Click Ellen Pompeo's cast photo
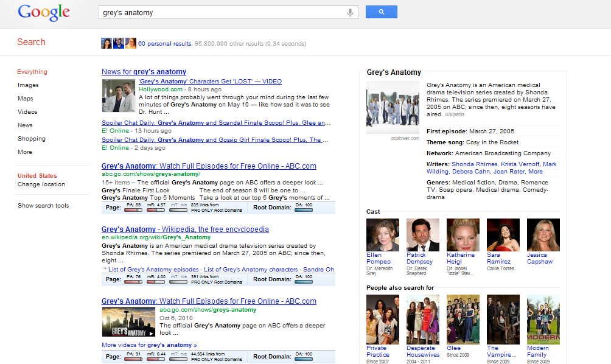 383,235
